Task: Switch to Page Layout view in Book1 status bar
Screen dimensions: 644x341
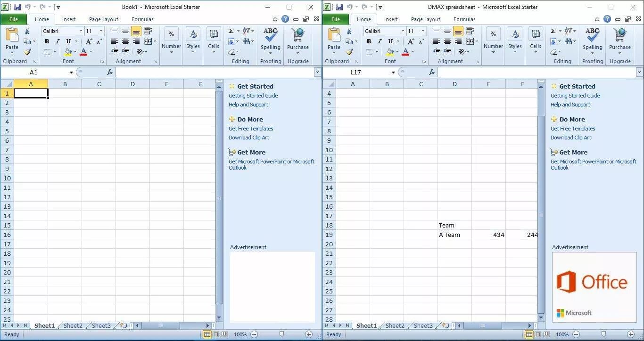Action: [216, 334]
